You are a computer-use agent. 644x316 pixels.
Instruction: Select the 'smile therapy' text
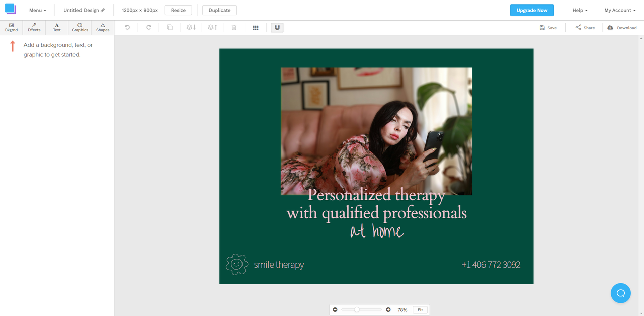point(279,265)
